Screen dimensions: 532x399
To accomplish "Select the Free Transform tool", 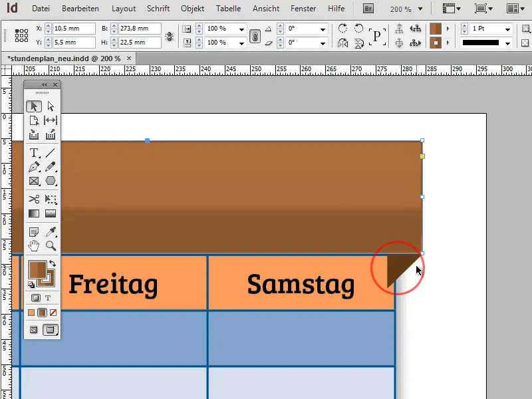I will 51,199.
